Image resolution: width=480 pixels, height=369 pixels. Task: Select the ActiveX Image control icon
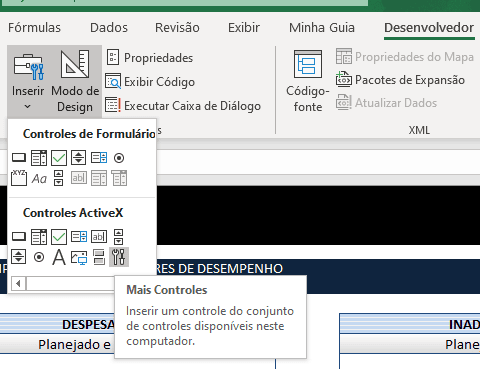tap(79, 257)
